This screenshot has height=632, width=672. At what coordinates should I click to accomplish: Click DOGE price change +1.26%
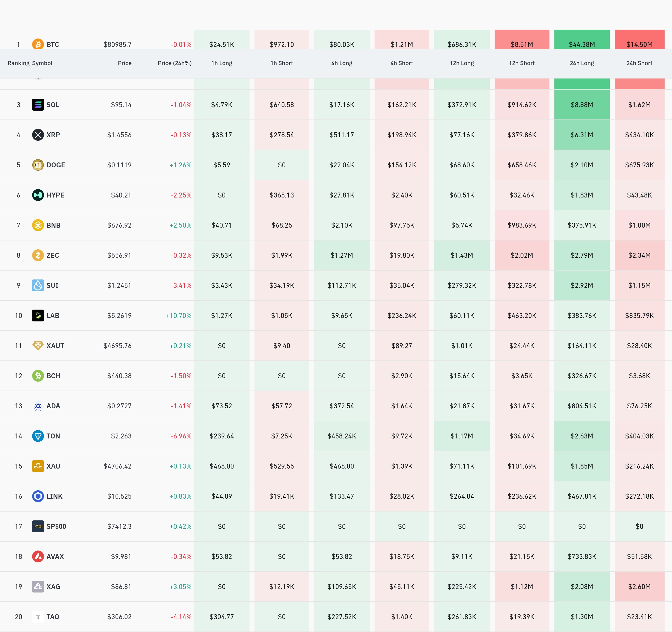pyautogui.click(x=181, y=165)
